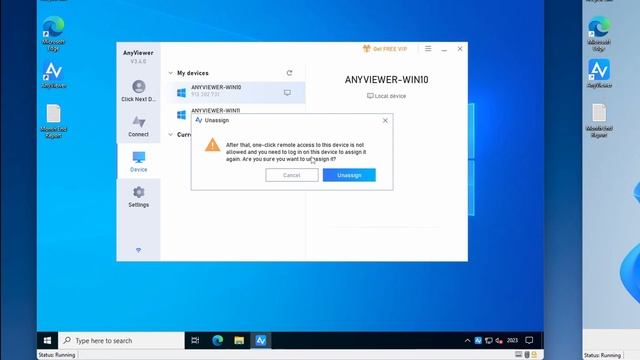The height and width of the screenshot is (360, 640).
Task: Open the Connect section in the sidebar
Action: 138,126
